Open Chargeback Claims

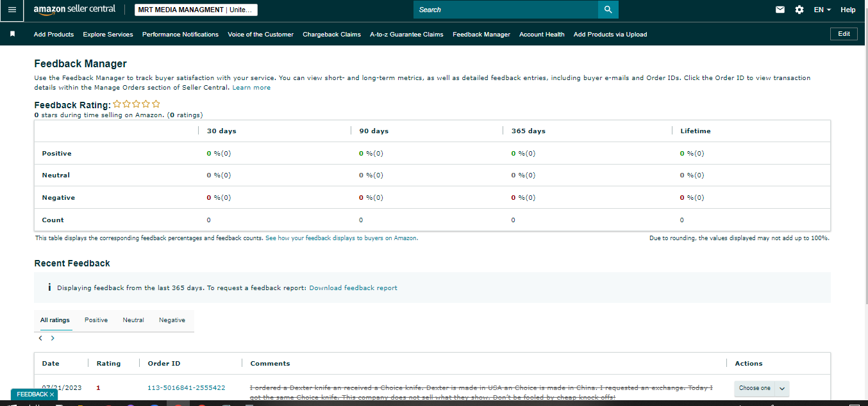331,35
